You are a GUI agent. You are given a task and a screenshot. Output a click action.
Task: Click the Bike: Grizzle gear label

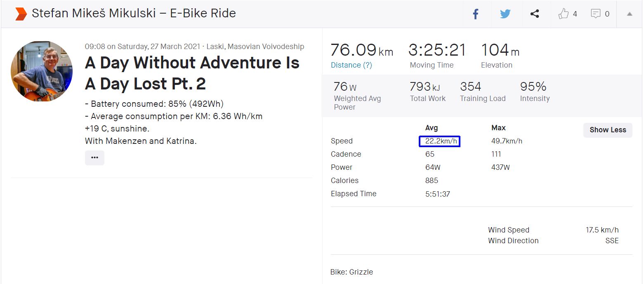351,272
